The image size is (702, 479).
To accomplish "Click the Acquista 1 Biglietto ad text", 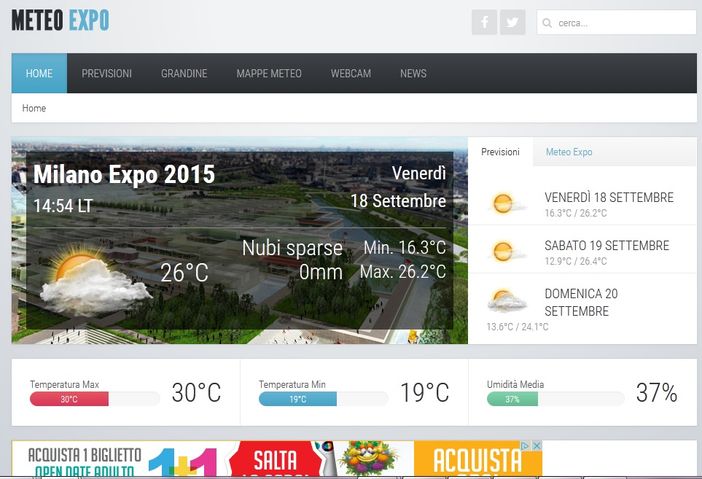I will (85, 455).
